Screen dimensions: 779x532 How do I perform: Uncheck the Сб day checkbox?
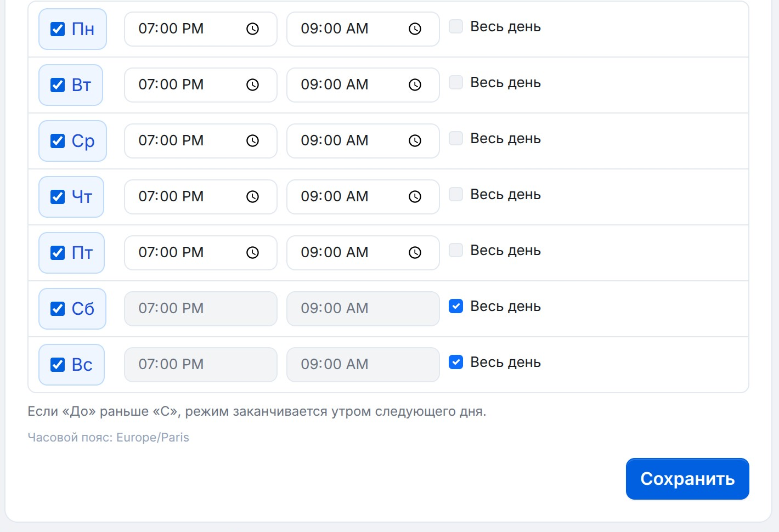click(58, 309)
